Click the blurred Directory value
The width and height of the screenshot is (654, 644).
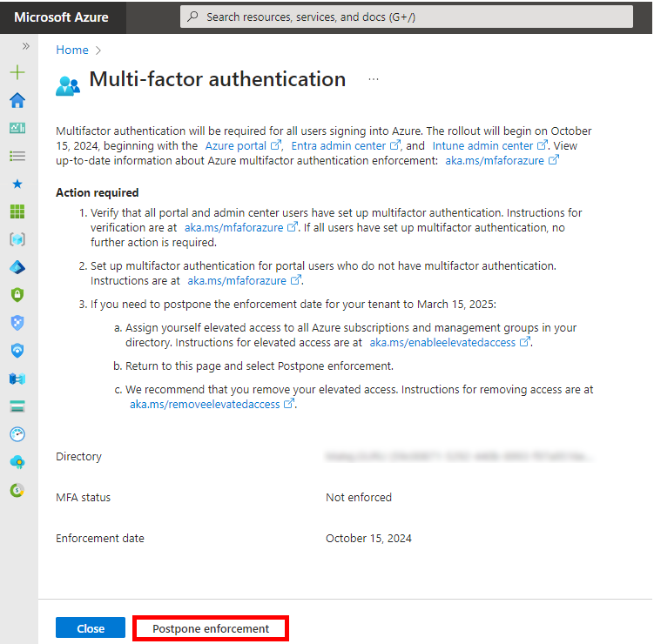(459, 457)
